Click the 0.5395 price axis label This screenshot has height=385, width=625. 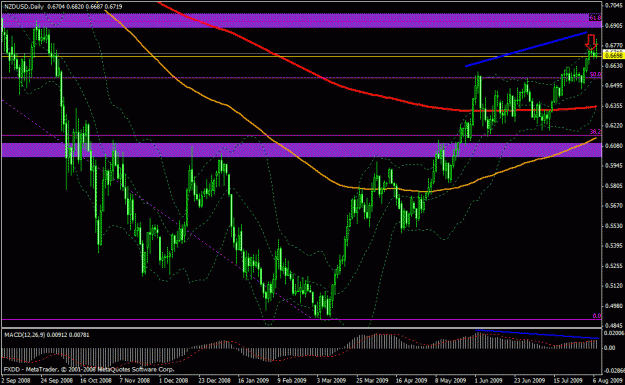click(x=614, y=246)
